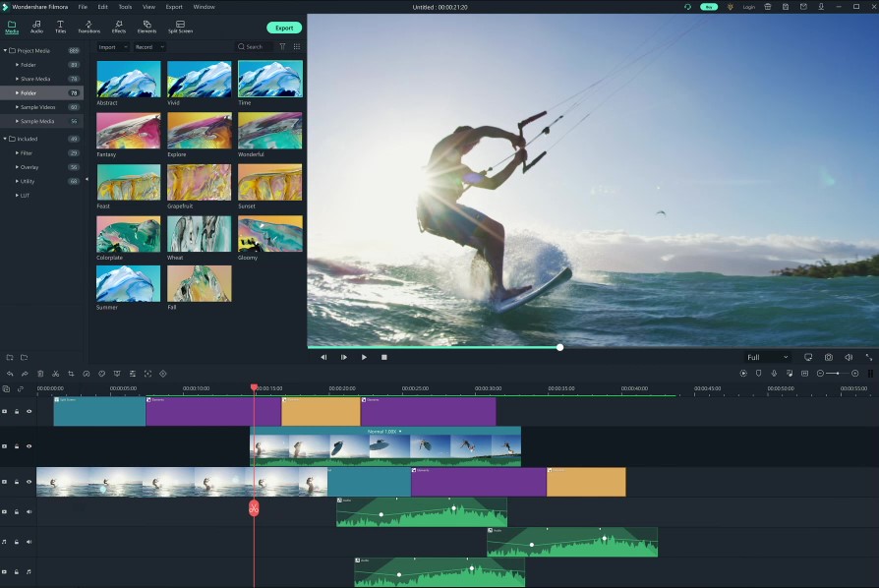
Task: Open the Tools menu
Action: click(125, 7)
